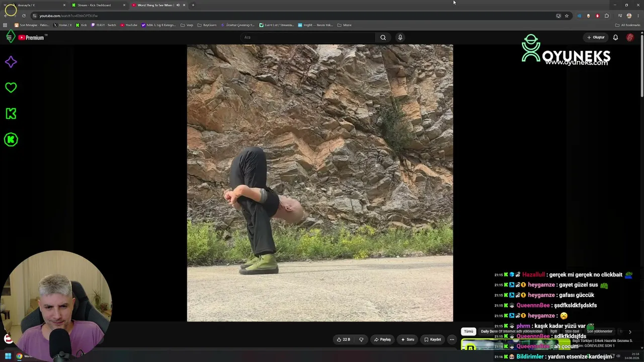Open Chrome from the Windows taskbar
The image size is (644, 362).
tap(19, 356)
